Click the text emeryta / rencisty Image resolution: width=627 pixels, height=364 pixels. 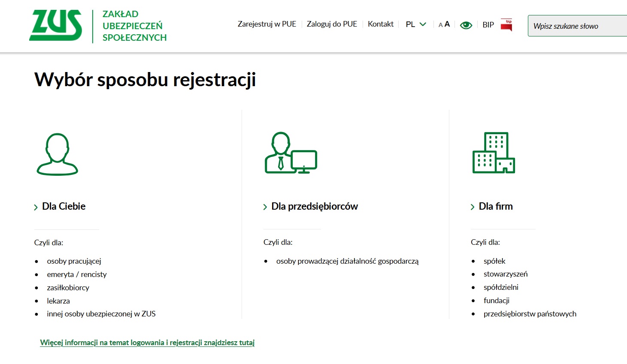point(77,274)
